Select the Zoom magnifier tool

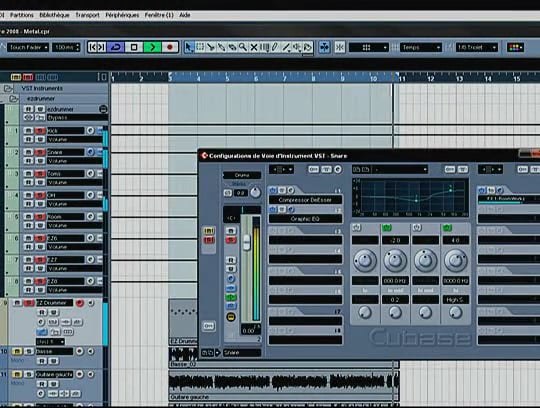point(243,47)
